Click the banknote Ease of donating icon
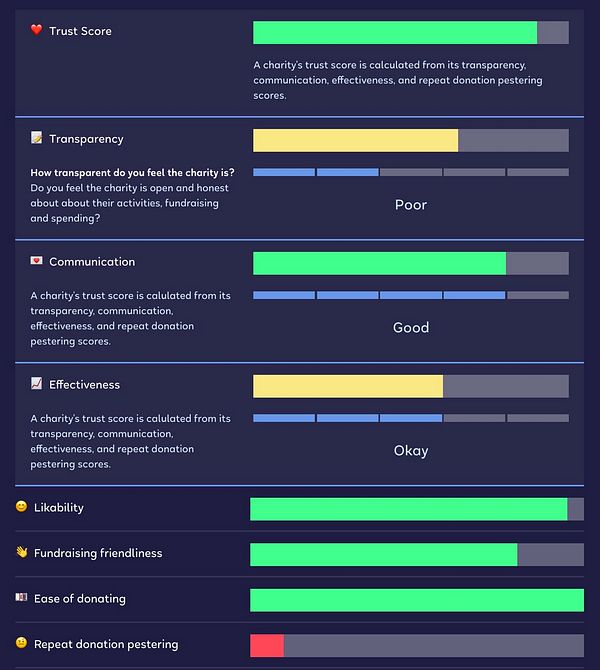Viewport: 600px width, 670px height. click(21, 597)
